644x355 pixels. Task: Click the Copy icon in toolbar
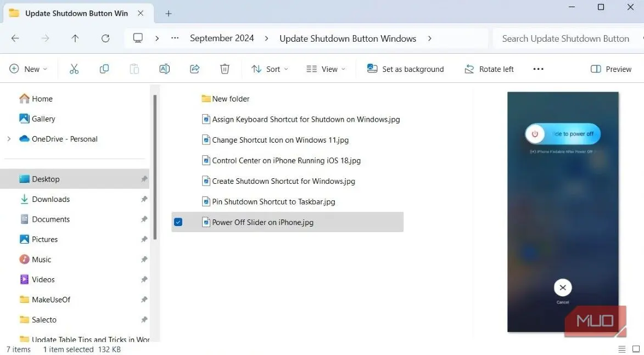(x=104, y=69)
